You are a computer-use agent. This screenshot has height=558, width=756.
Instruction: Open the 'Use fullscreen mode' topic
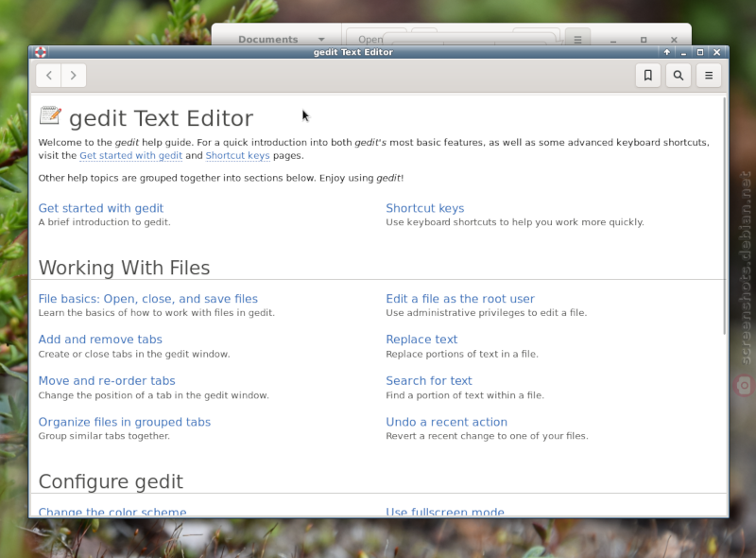[x=445, y=512]
